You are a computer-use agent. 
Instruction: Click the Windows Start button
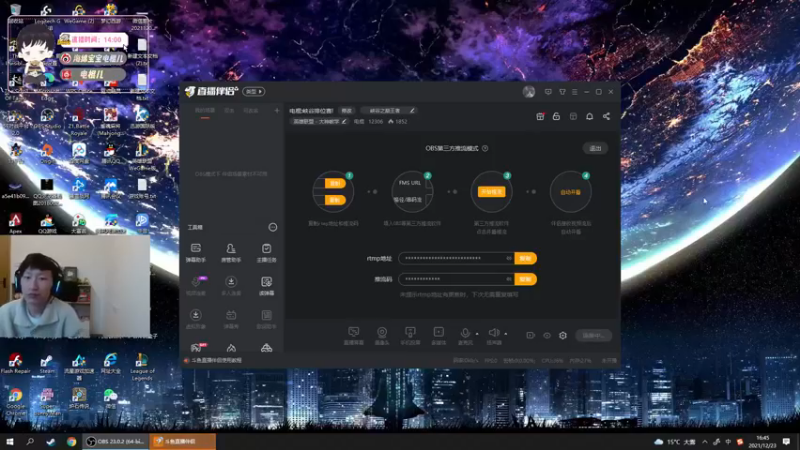[9, 441]
